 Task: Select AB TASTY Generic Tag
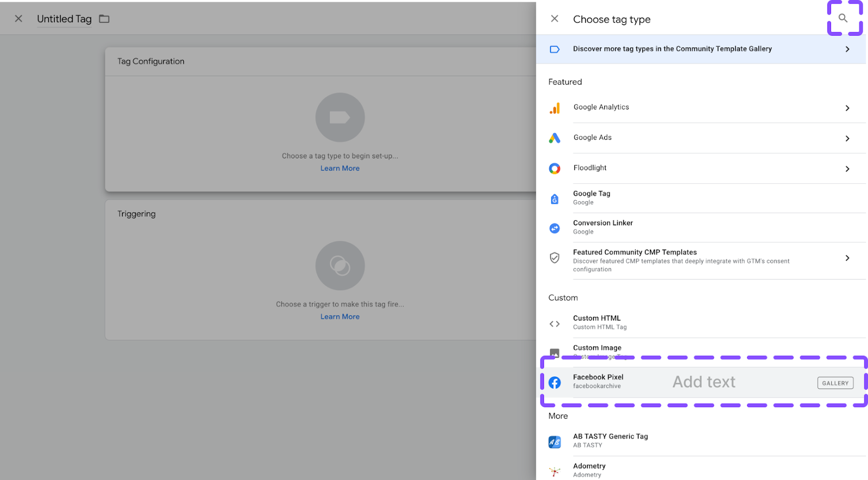(x=610, y=440)
